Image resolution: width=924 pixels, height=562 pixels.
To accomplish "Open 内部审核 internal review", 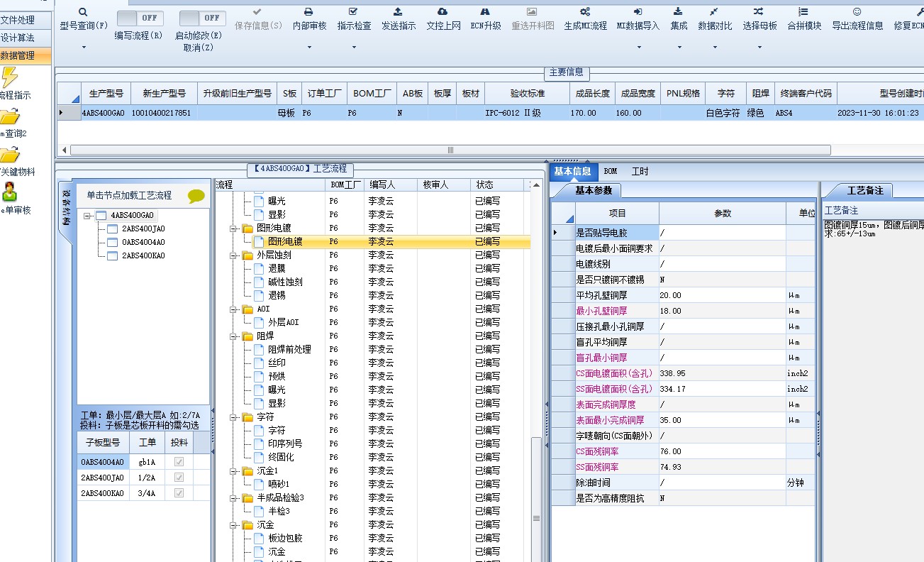I will 309,19.
